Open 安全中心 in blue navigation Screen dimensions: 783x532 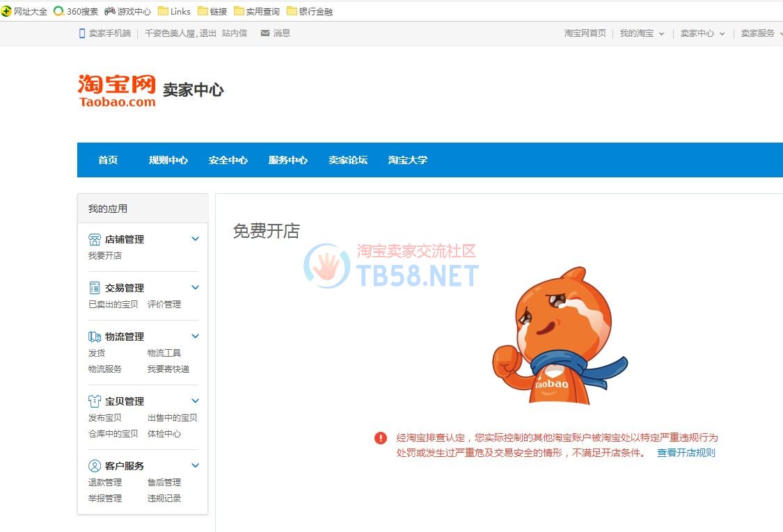click(x=228, y=160)
